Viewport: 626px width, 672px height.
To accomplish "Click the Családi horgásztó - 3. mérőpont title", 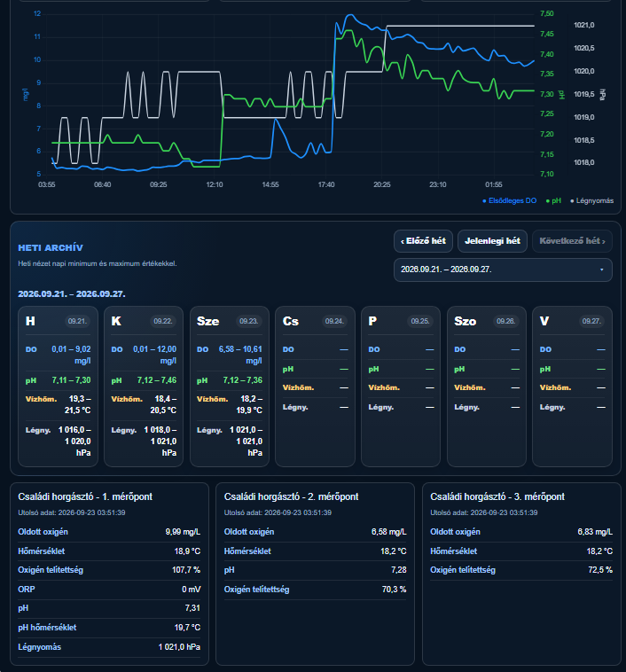I will click(497, 496).
